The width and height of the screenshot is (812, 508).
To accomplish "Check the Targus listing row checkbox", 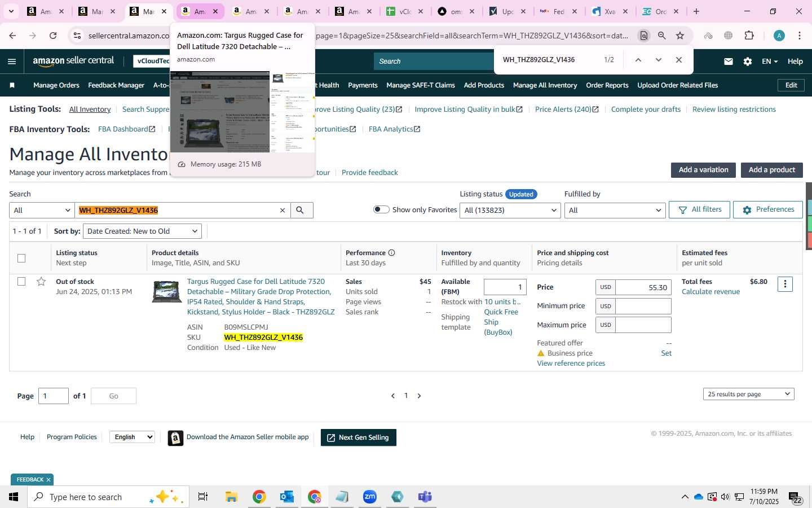I will pyautogui.click(x=21, y=281).
